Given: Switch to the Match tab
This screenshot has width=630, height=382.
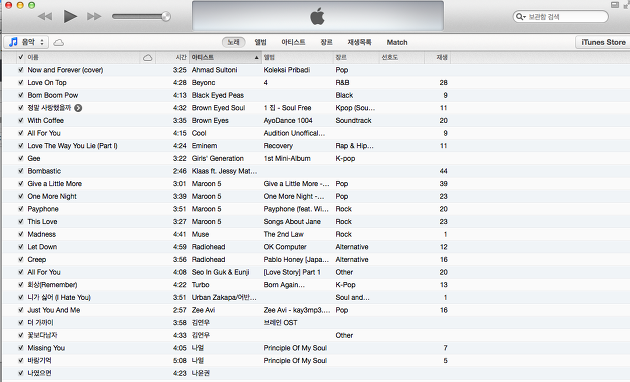Looking at the screenshot, I should (x=397, y=42).
